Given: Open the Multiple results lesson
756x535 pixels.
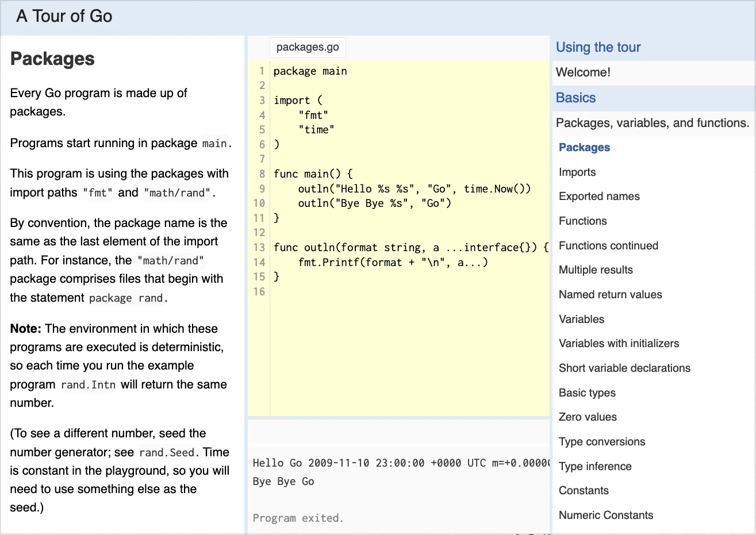Looking at the screenshot, I should click(x=596, y=270).
